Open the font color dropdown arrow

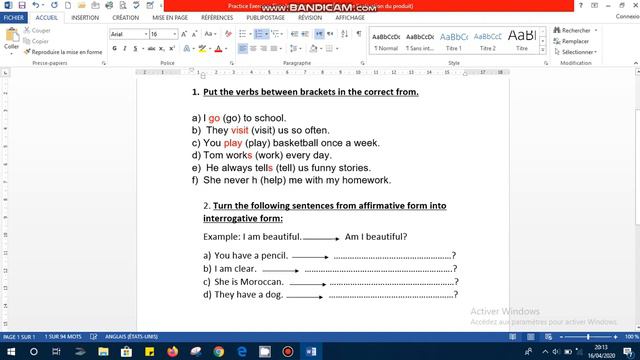point(226,49)
